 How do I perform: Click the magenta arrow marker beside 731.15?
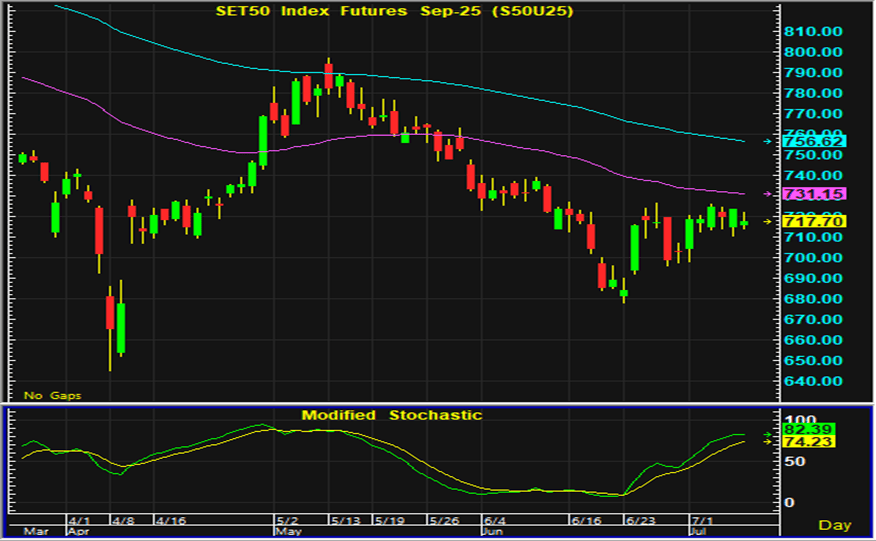click(767, 193)
